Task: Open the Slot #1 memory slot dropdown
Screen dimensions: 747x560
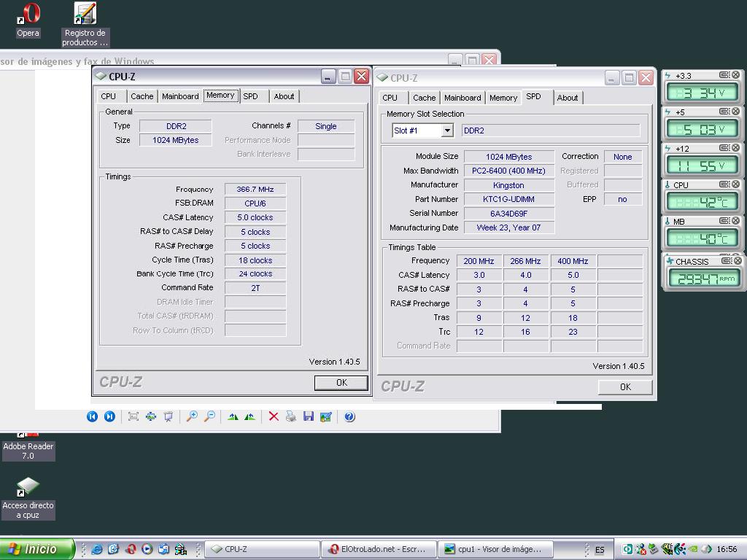Action: [x=447, y=131]
